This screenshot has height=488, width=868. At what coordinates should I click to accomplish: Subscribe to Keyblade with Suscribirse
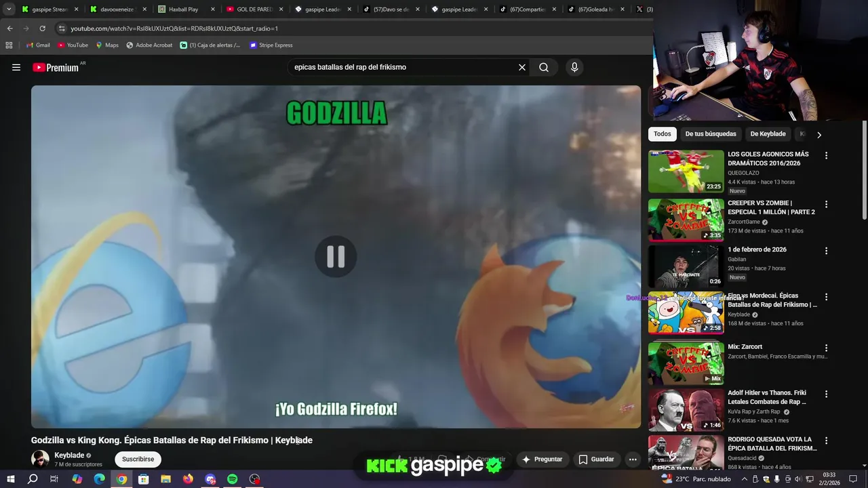[x=138, y=459]
